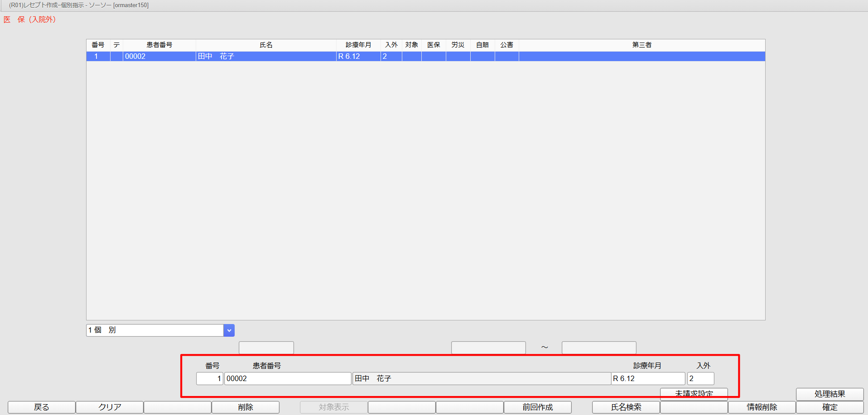Click the 未請求設定 button
Screen dimensions: 868x415
pos(694,393)
